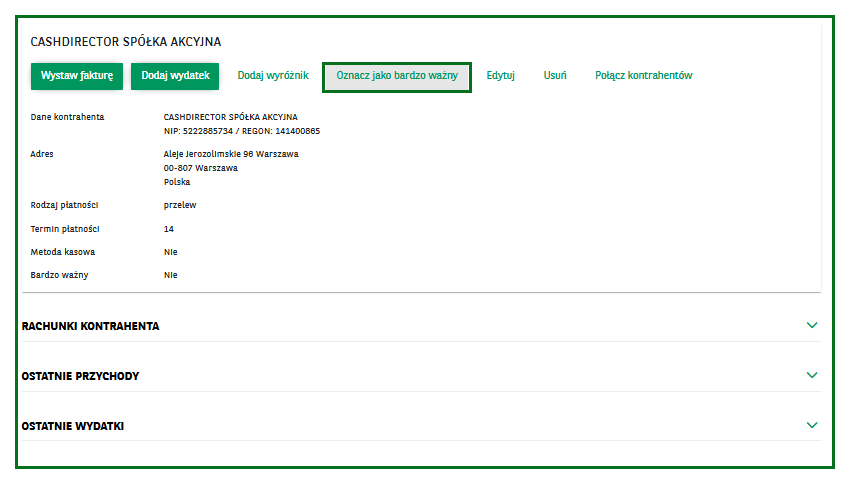Choose Połącz kontrahentów

pos(644,76)
